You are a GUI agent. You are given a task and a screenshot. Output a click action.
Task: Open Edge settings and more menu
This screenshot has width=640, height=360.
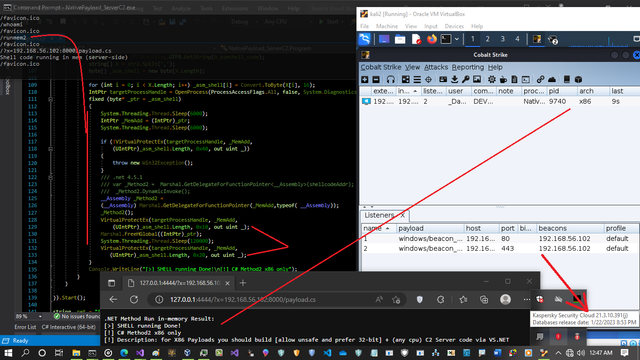pyautogui.click(x=527, y=300)
